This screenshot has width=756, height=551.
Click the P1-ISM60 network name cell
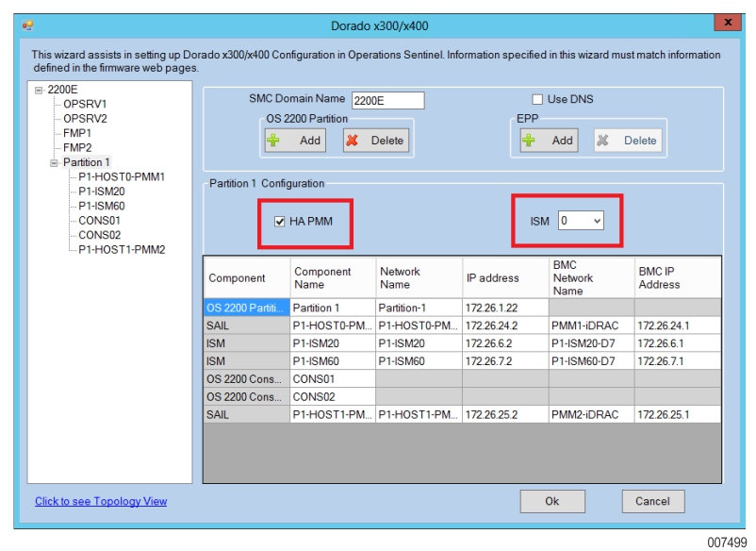pos(419,361)
